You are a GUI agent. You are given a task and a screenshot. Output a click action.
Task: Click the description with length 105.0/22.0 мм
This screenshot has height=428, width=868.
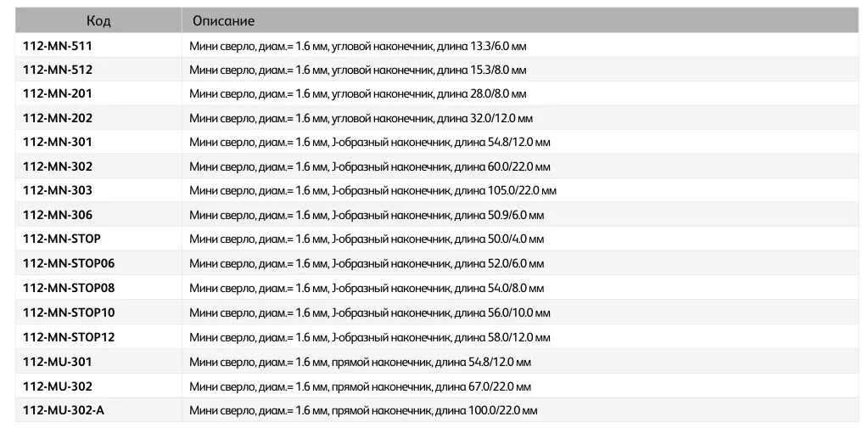372,191
